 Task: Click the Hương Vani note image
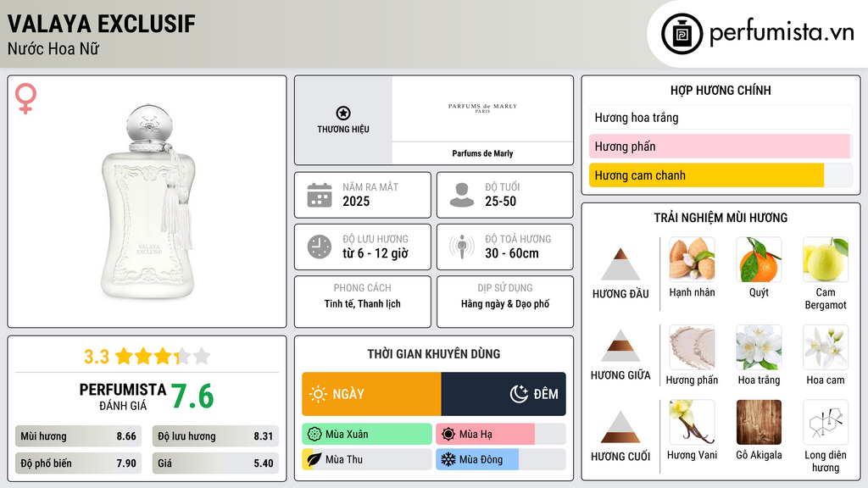692,422
